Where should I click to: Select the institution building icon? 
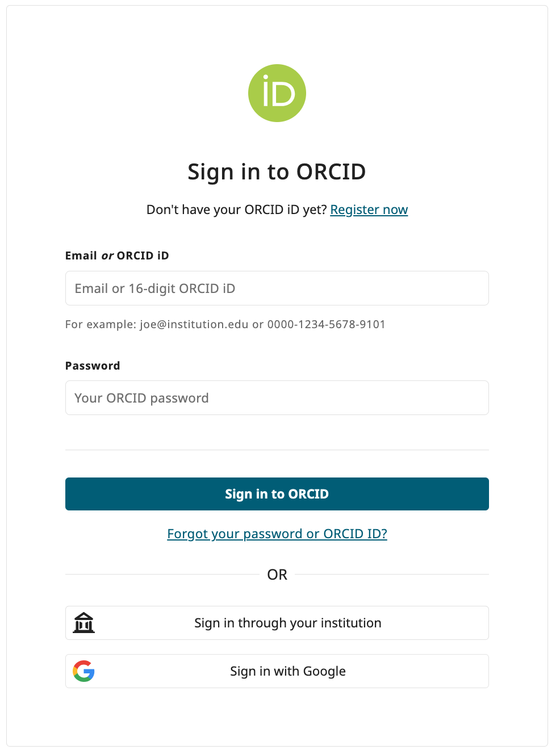(x=83, y=622)
